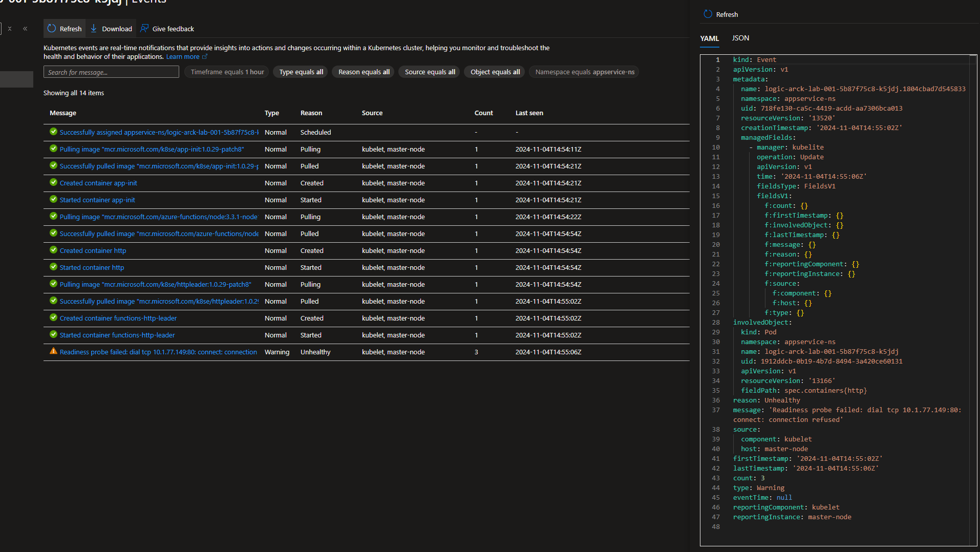Open the Learn more link
This screenshot has height=552, width=980.
(x=183, y=57)
